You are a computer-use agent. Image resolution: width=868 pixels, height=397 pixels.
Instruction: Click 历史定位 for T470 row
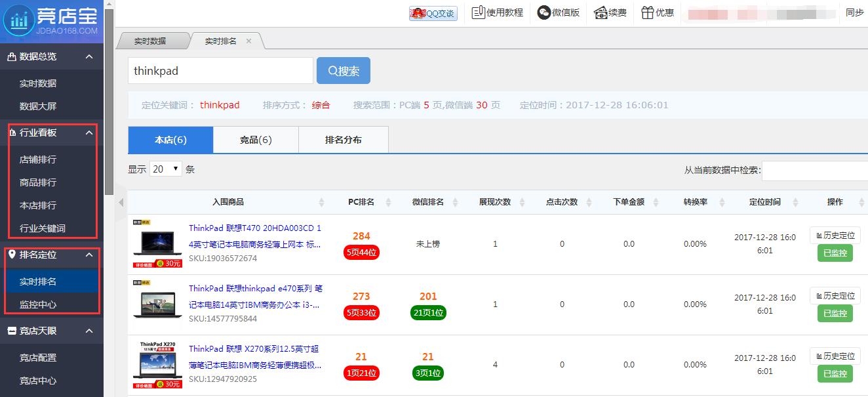835,236
